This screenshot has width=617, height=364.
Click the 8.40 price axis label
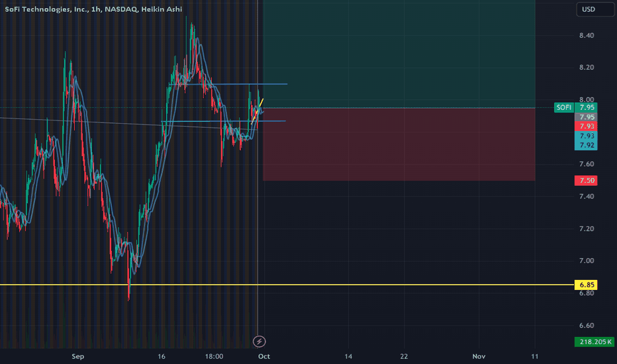(587, 36)
